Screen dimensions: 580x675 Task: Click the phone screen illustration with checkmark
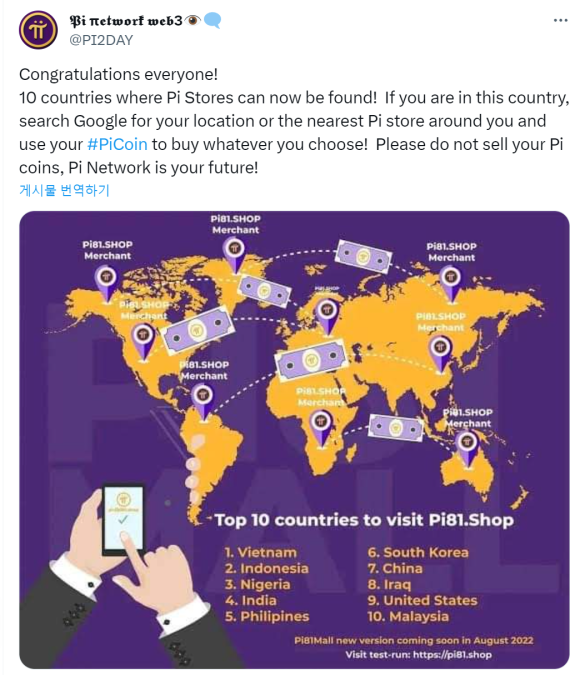pyautogui.click(x=123, y=519)
